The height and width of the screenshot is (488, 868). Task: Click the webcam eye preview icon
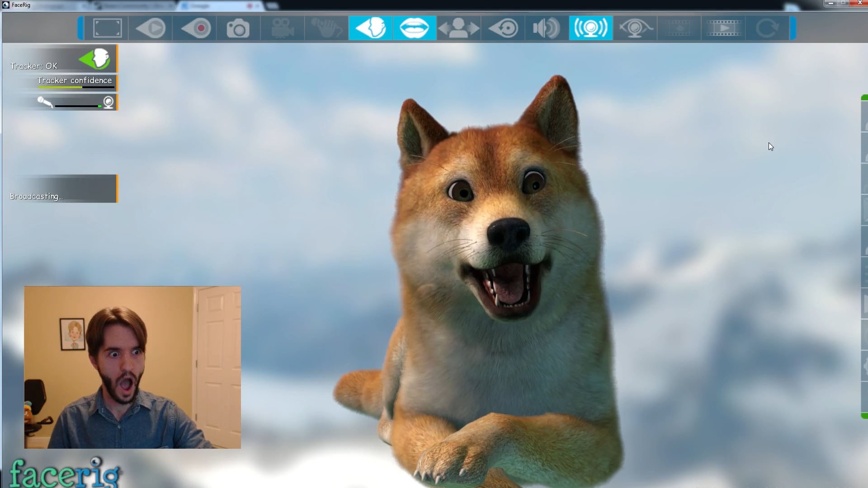click(x=635, y=28)
